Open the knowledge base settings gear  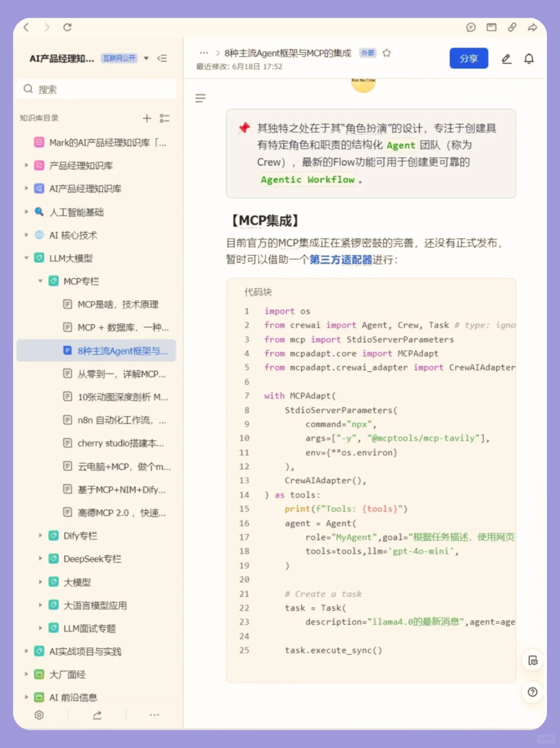pyautogui.click(x=39, y=715)
